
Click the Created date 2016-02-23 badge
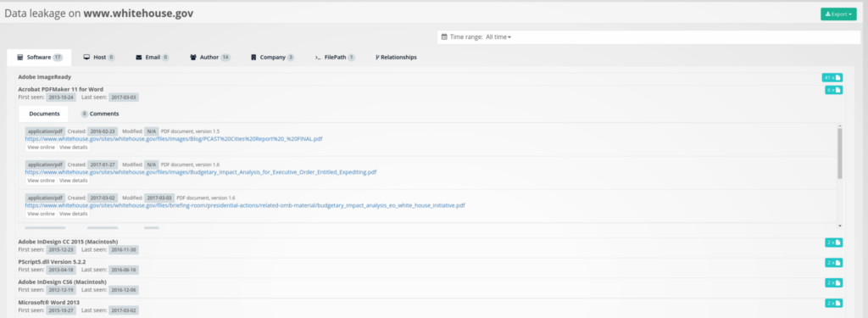(103, 131)
